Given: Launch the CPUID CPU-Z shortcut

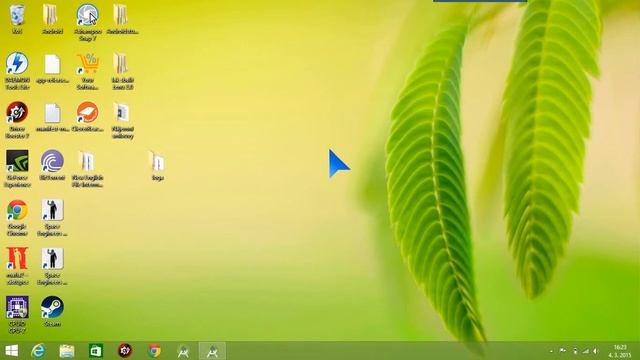Looking at the screenshot, I should 17,308.
